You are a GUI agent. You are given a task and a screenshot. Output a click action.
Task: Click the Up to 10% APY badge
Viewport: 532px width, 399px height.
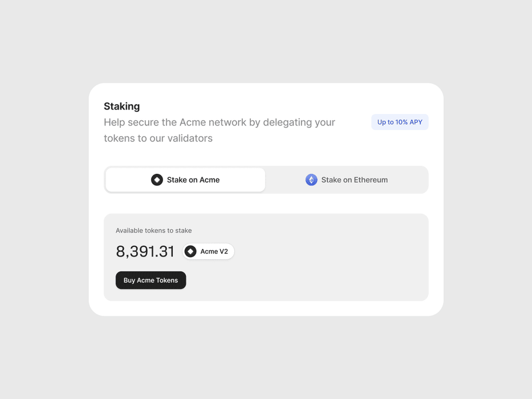[400, 122]
